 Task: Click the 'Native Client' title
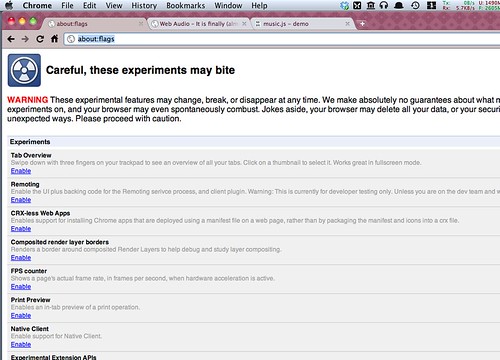tap(30, 329)
